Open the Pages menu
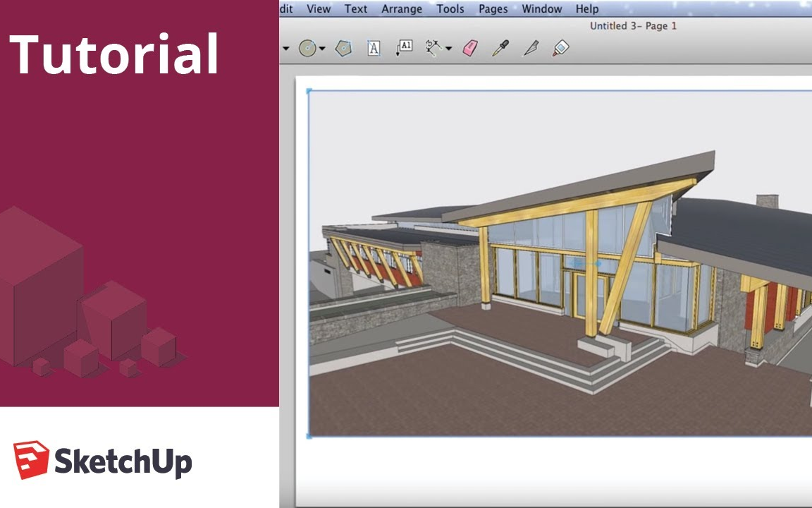 click(x=492, y=8)
